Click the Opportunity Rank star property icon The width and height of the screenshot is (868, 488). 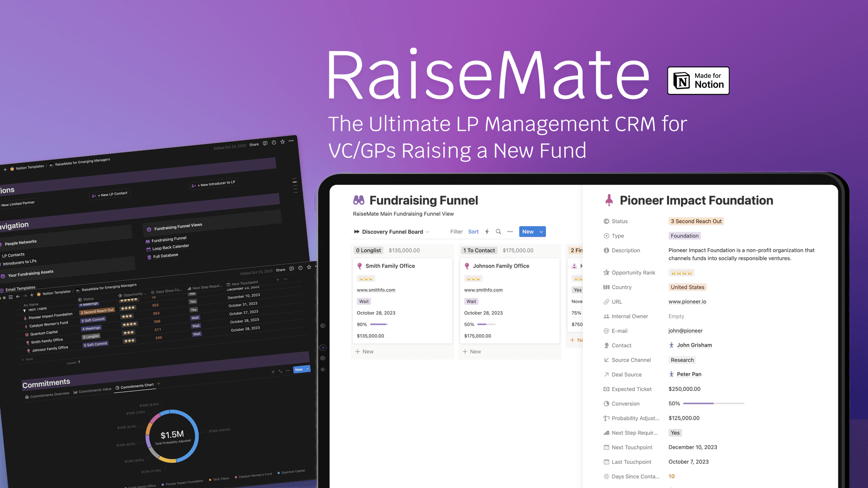pyautogui.click(x=606, y=272)
